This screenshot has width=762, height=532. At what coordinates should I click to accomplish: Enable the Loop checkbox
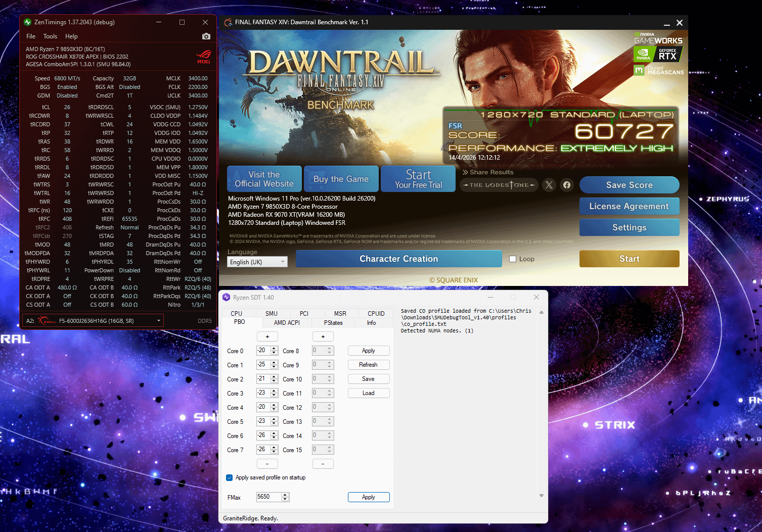513,259
